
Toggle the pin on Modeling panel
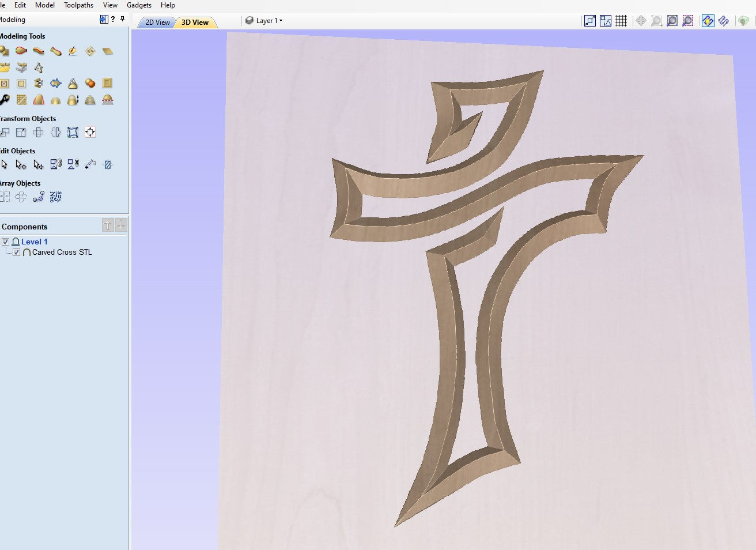click(122, 19)
